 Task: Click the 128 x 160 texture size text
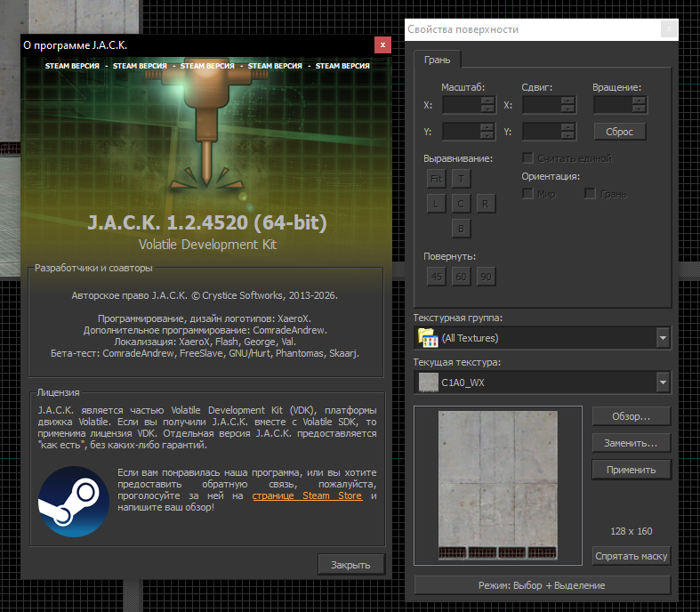(x=632, y=531)
